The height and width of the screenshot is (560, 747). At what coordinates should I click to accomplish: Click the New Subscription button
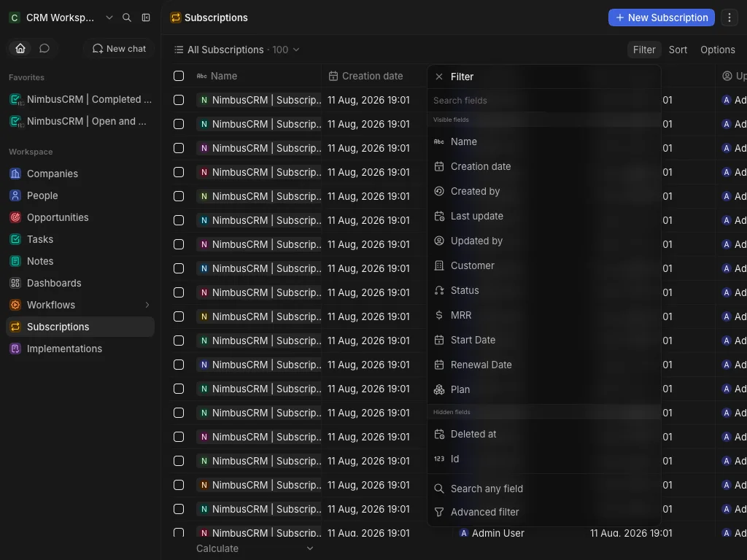pyautogui.click(x=661, y=17)
